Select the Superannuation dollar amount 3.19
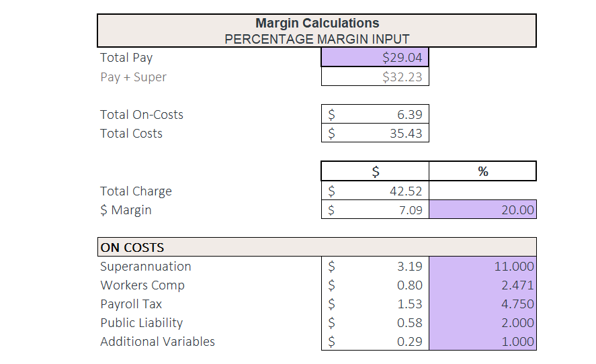 point(375,267)
